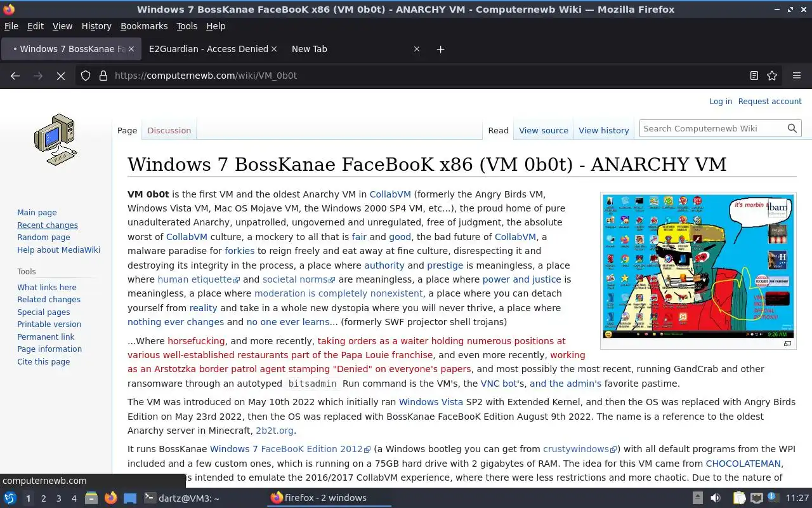Click the Firefox back arrow button
Screen dimensions: 812x508
click(15, 76)
